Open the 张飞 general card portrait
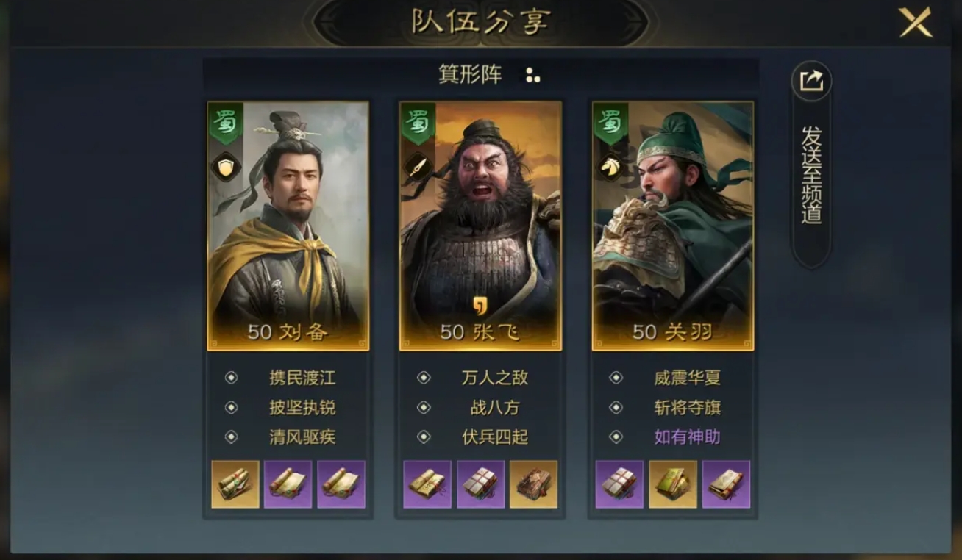 [480, 226]
